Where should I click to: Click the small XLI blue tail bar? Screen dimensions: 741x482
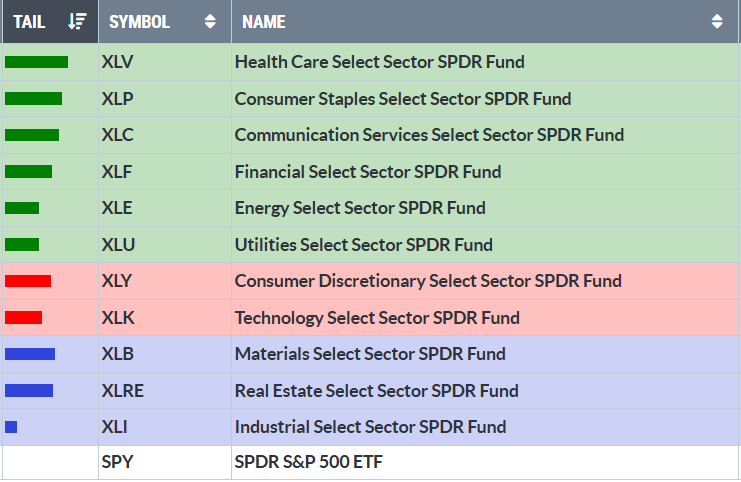[11, 427]
